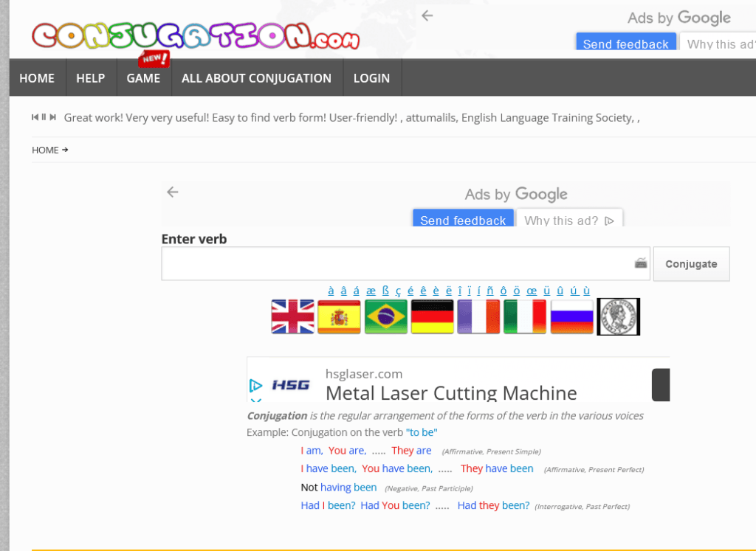Insert the ß character
This screenshot has height=551, width=756.
click(x=385, y=291)
